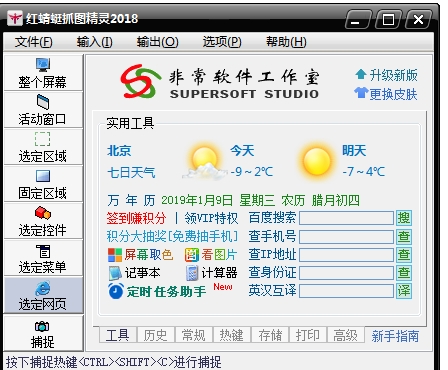Switch to the 热键 tab
The image size is (448, 370).
[x=231, y=335]
